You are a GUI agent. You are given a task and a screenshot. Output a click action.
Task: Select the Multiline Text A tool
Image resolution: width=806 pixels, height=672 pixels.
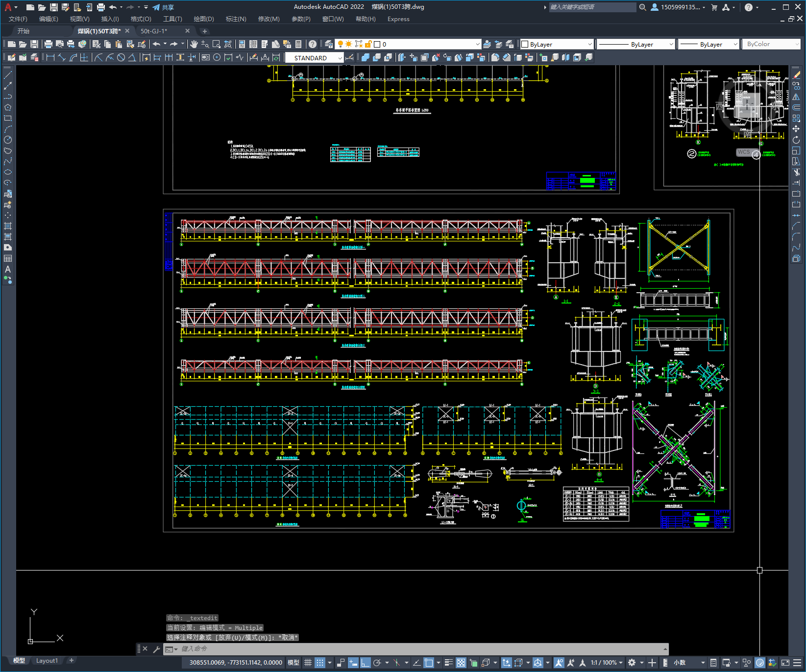click(8, 269)
